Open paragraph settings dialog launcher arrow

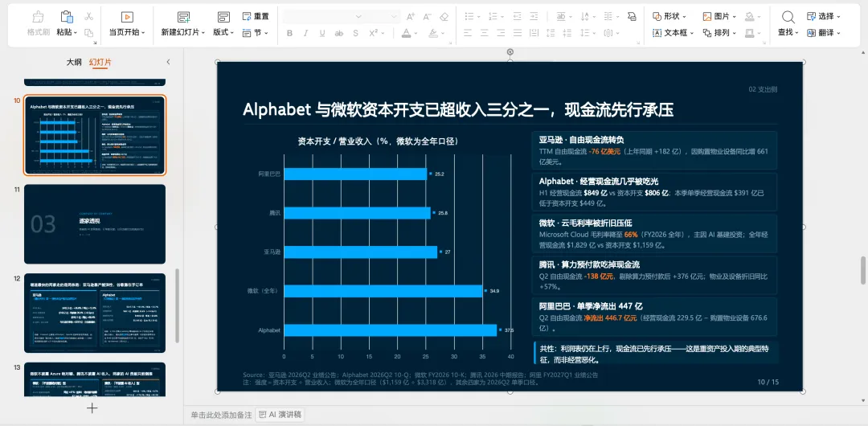640,42
